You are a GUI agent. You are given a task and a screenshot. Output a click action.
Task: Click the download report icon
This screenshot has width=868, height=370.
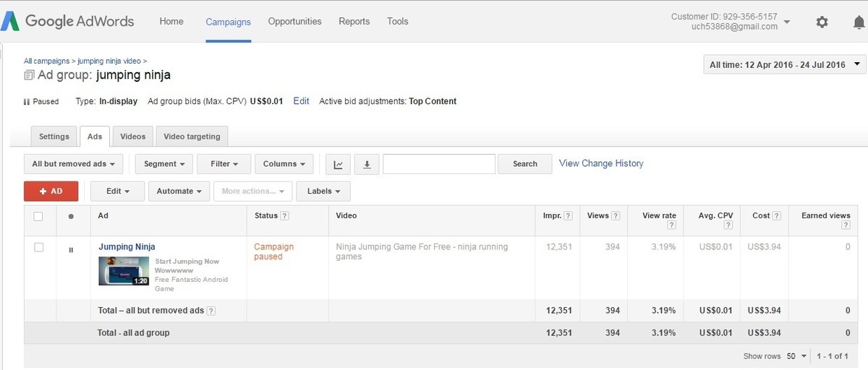coord(367,164)
